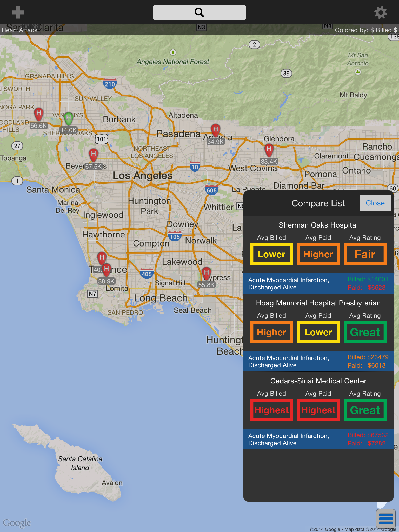Open settings gear icon
Viewport: 399px width, 532px height.
click(x=381, y=12)
